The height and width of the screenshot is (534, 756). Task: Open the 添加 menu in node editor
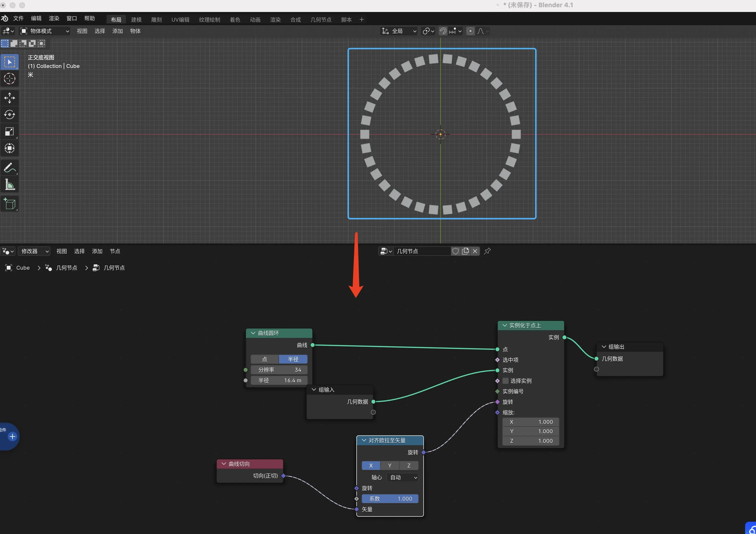pos(97,251)
